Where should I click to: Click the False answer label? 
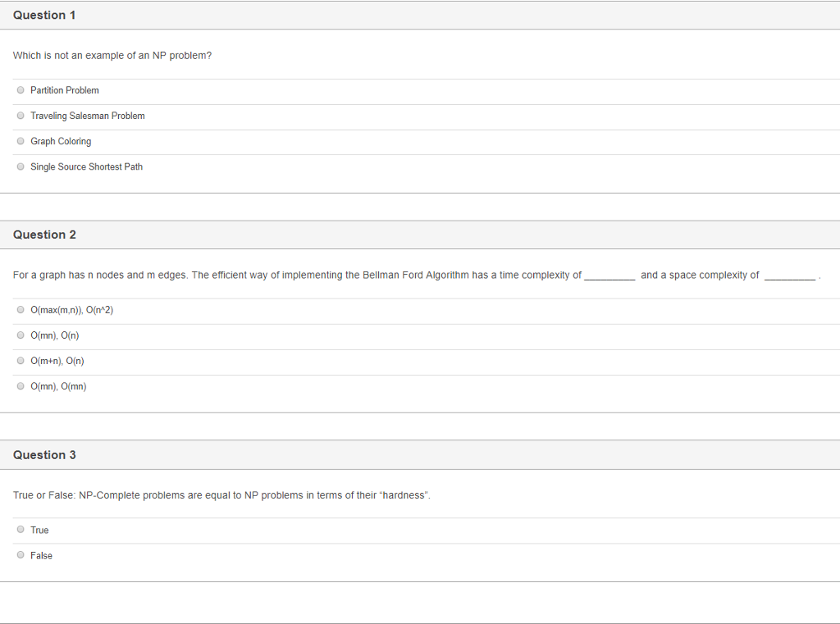point(41,555)
